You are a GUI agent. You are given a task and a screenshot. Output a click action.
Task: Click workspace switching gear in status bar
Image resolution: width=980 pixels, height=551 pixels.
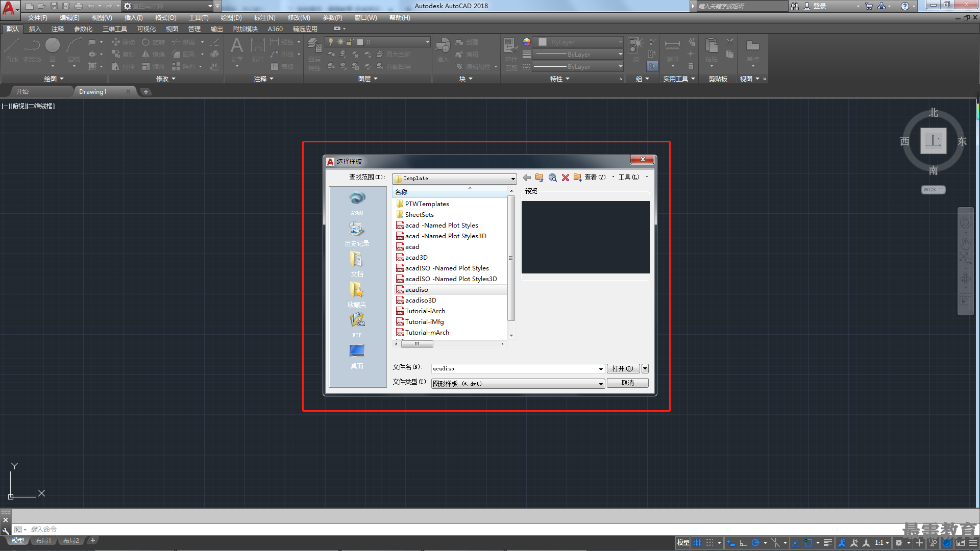899,543
